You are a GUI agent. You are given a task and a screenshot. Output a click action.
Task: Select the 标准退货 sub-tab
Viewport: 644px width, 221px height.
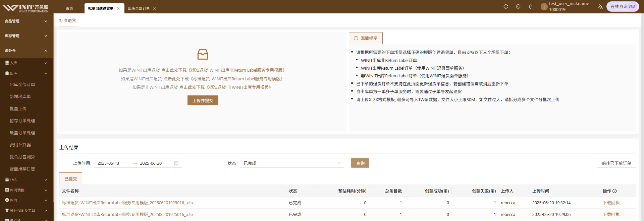click(x=68, y=20)
